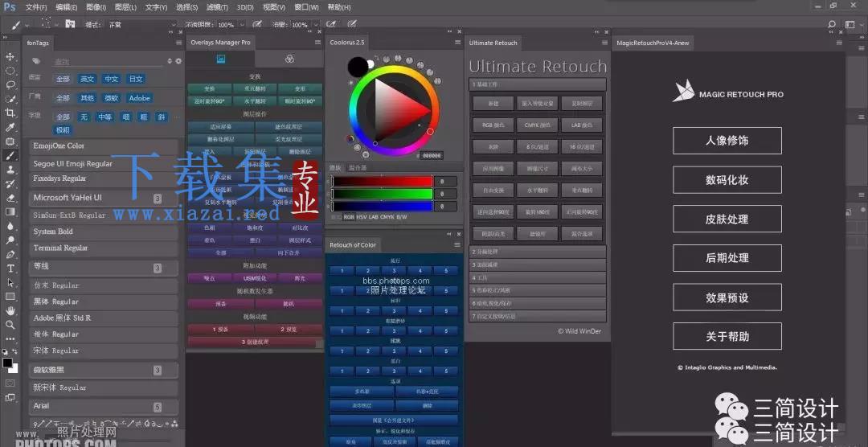The height and width of the screenshot is (447, 868).
Task: Open the 滤镜(T) menu
Action: coord(216,8)
